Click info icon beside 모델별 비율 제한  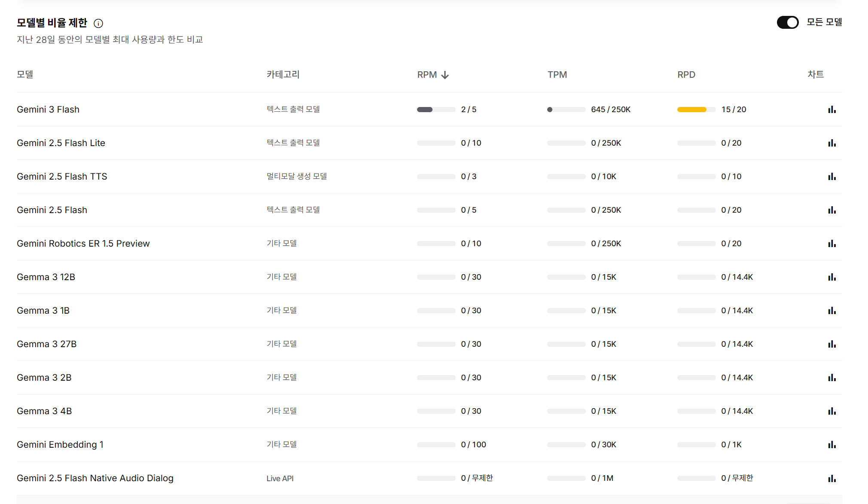pyautogui.click(x=98, y=23)
